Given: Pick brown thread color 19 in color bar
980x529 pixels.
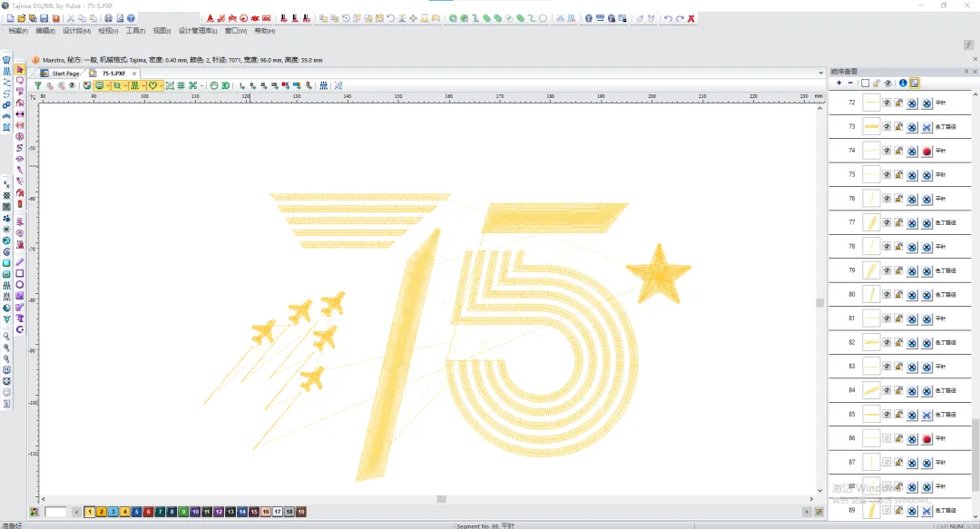Looking at the screenshot, I should (300, 512).
